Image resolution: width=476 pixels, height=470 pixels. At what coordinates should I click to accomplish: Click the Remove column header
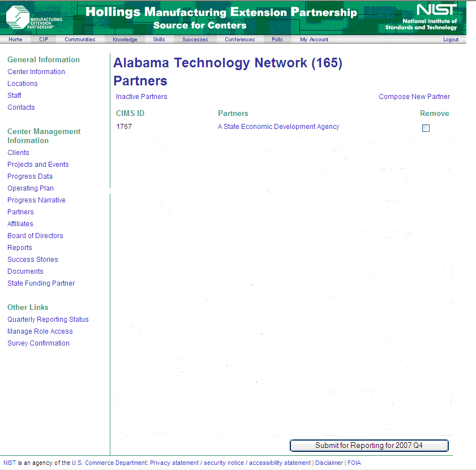click(x=435, y=113)
